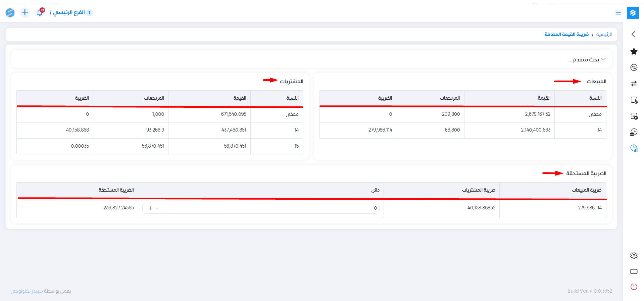Click the clock with briefcase sidebar icon
Screen dimensions: 644x301
point(634,132)
